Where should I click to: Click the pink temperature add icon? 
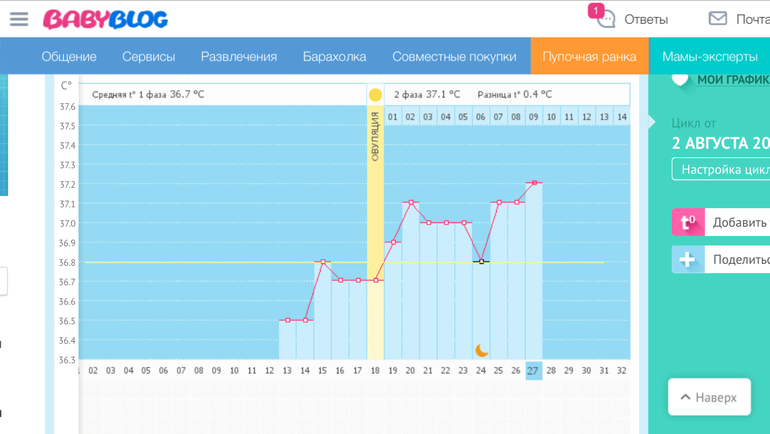click(688, 222)
